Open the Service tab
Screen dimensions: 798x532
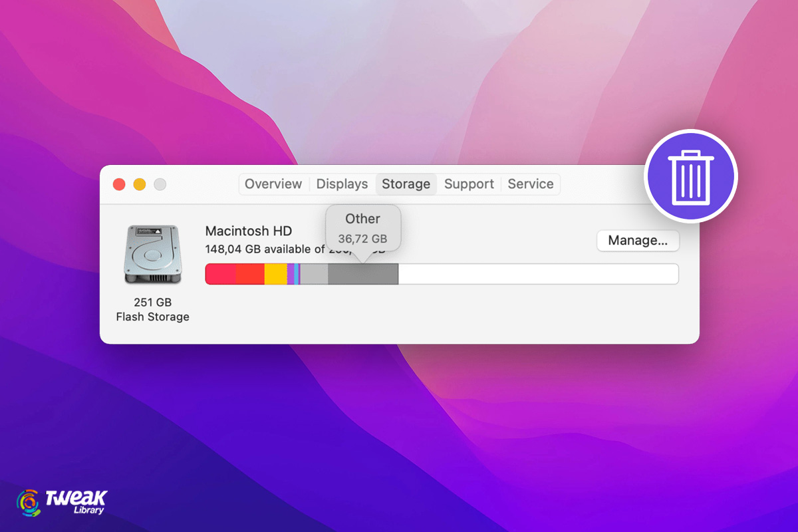coord(530,184)
